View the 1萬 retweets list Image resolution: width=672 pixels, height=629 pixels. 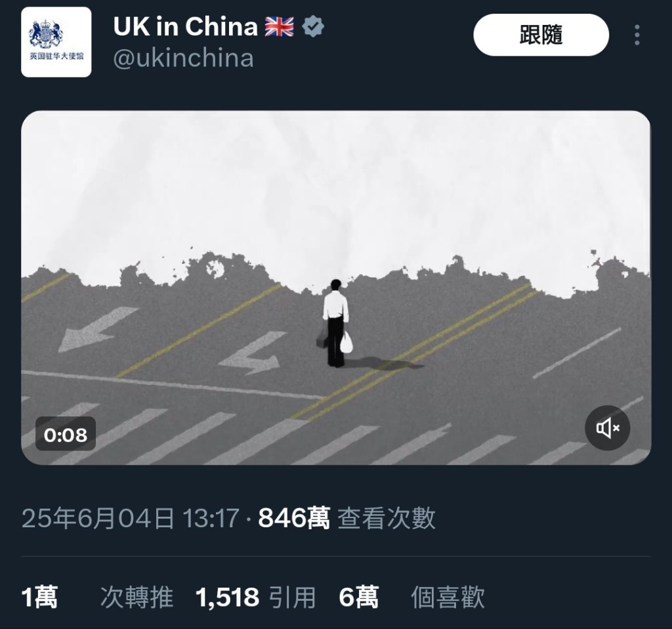(x=39, y=597)
